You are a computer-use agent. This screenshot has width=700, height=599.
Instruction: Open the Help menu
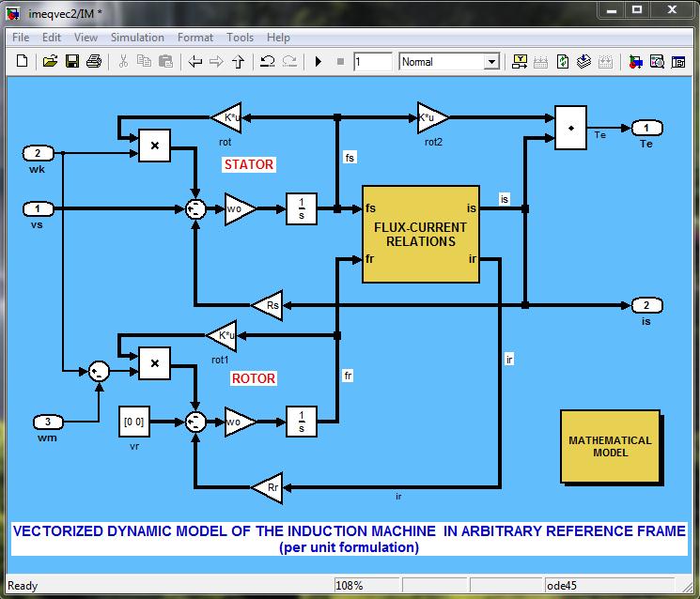(x=278, y=38)
